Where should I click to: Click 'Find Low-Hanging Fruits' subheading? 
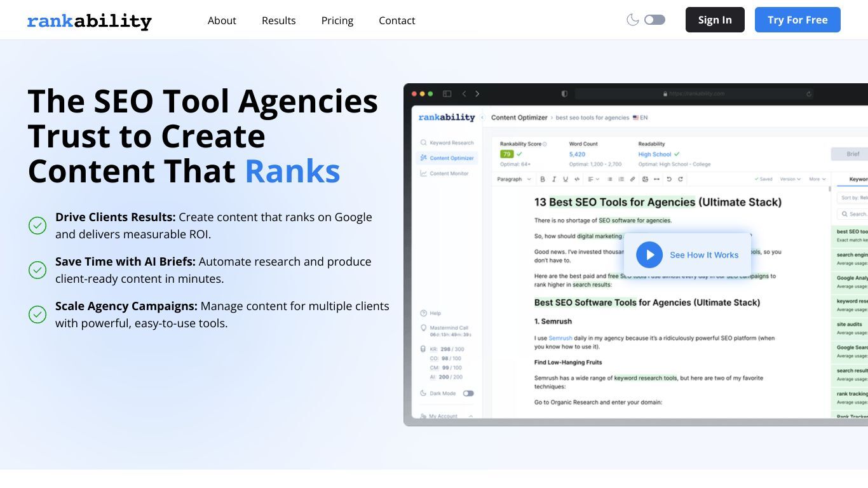568,362
